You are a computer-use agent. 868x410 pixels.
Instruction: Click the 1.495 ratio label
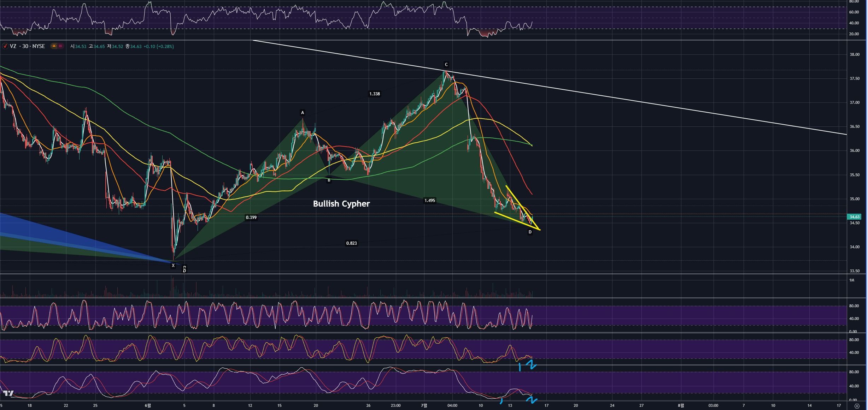point(430,201)
